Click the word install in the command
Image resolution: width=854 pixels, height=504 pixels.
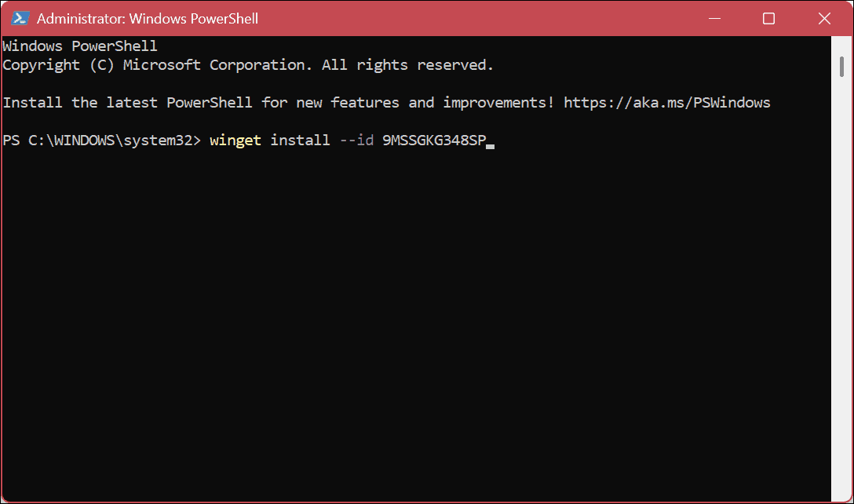[300, 140]
